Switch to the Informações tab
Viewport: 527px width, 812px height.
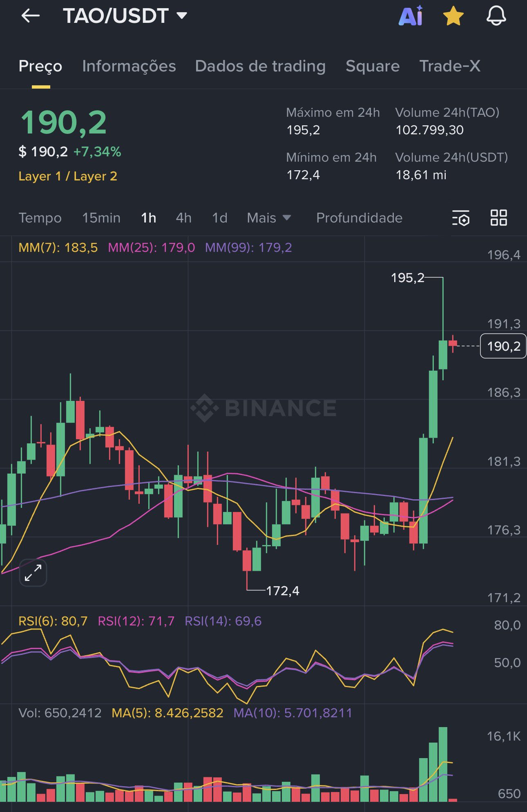point(129,66)
